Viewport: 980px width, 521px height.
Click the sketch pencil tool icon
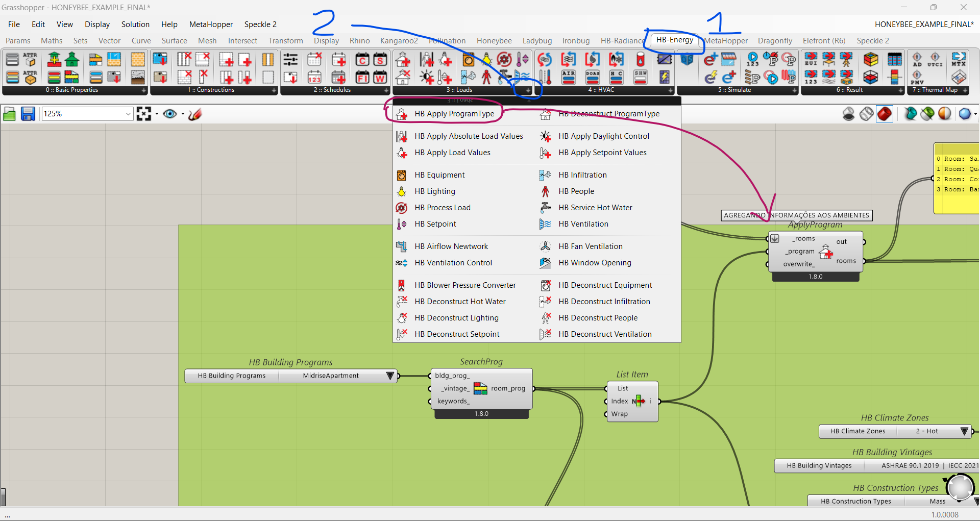pos(195,114)
